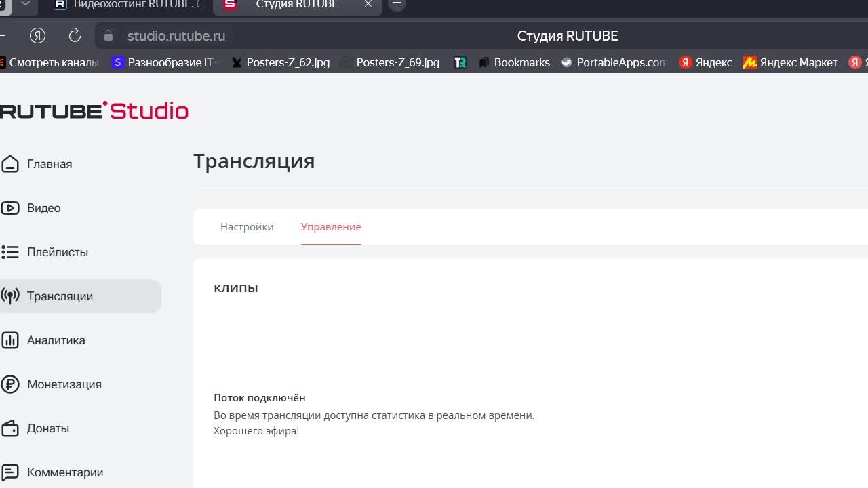868x488 pixels.
Task: Open the Главная home icon in sidebar
Action: pos(9,164)
